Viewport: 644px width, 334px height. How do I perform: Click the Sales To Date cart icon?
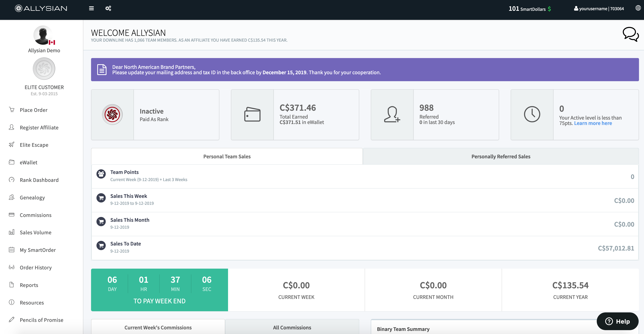[x=101, y=245]
